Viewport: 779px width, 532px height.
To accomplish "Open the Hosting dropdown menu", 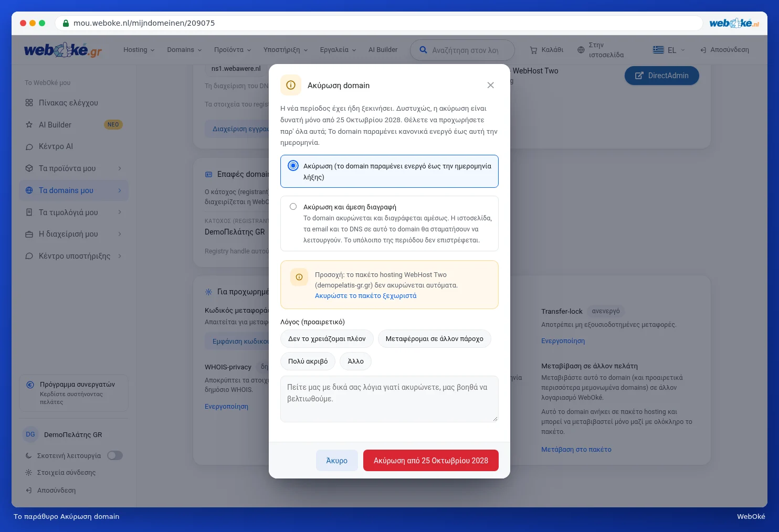I will pos(139,50).
